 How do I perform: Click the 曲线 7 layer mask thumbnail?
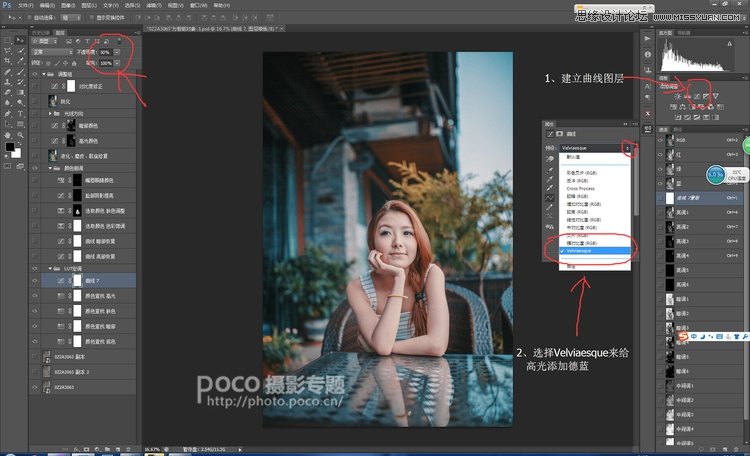[x=77, y=281]
